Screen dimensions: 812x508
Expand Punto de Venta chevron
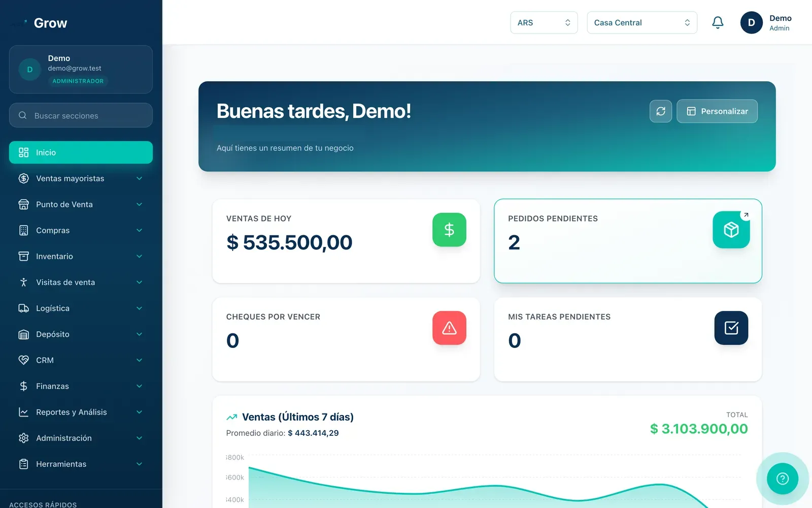pos(139,204)
